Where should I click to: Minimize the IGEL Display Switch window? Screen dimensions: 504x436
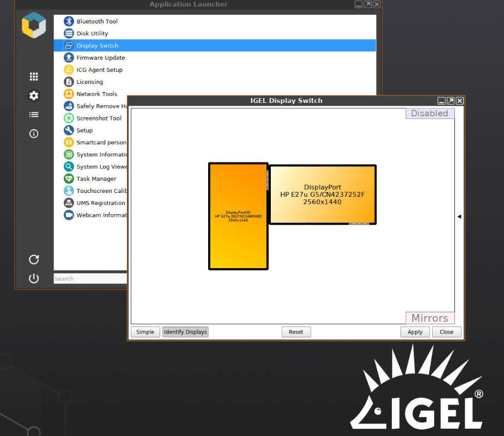(x=442, y=101)
